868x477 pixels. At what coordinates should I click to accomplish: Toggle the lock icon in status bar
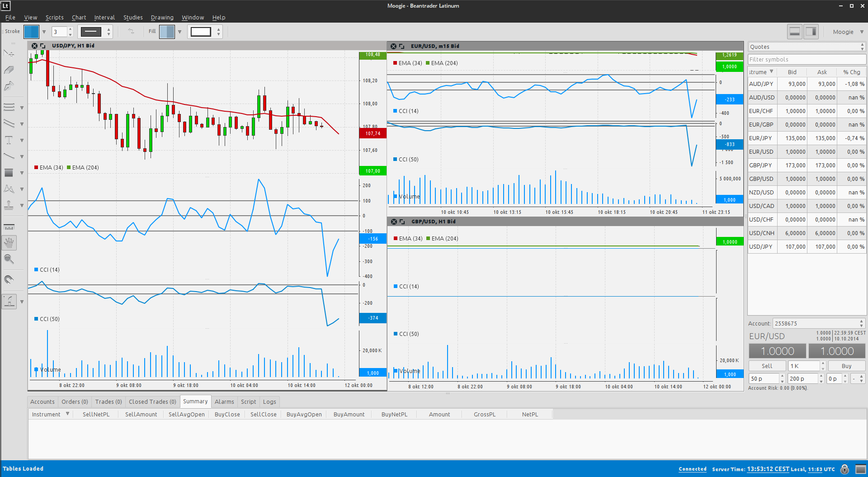tap(844, 469)
